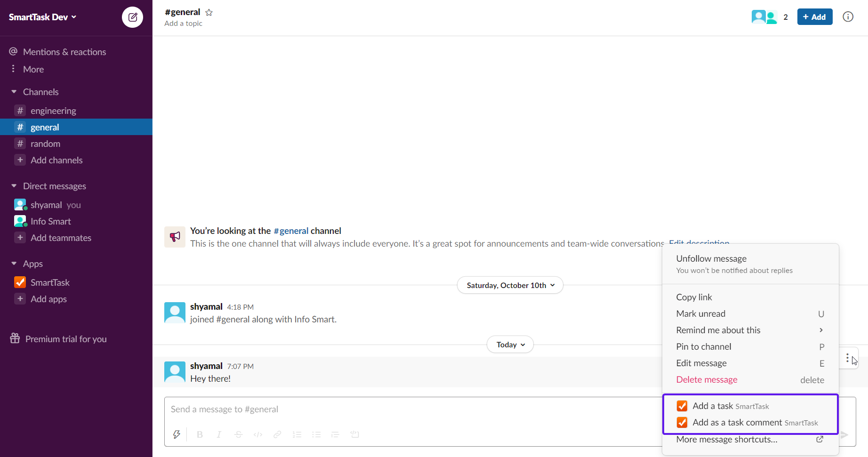Click the three-dot more actions button
The height and width of the screenshot is (457, 868).
[847, 359]
